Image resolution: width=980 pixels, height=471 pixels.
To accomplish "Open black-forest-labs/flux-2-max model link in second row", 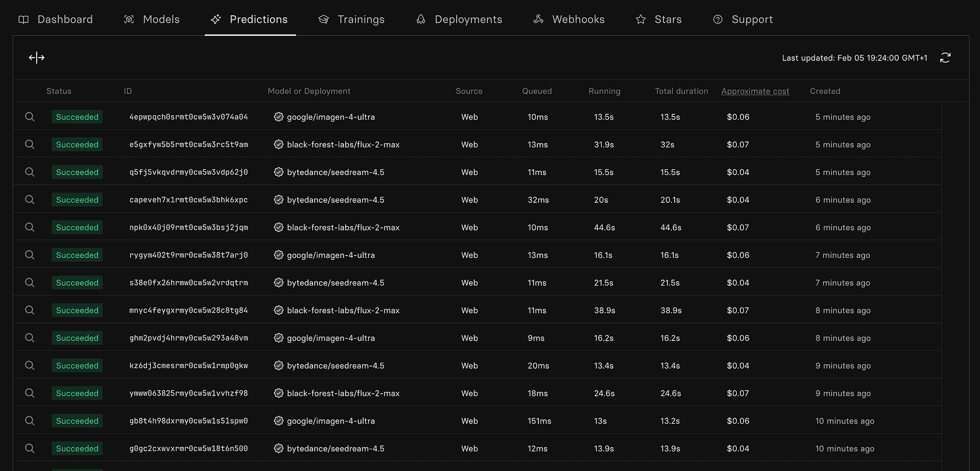I will [x=343, y=145].
